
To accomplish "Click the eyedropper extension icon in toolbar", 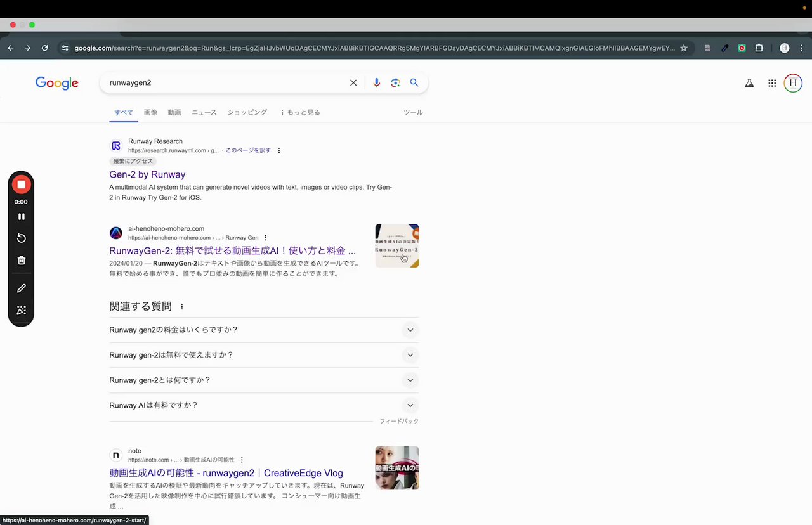I will click(725, 48).
